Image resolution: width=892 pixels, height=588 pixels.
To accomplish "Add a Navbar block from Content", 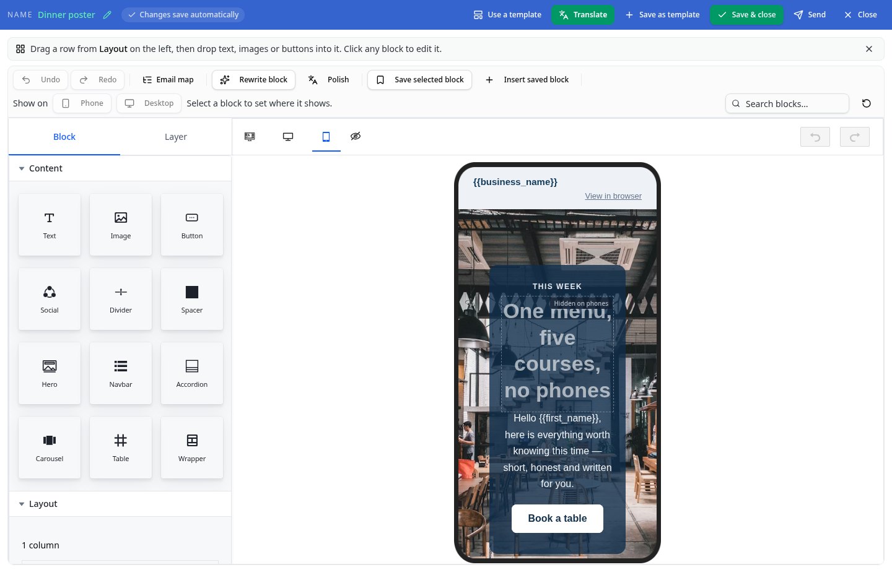I will point(121,373).
